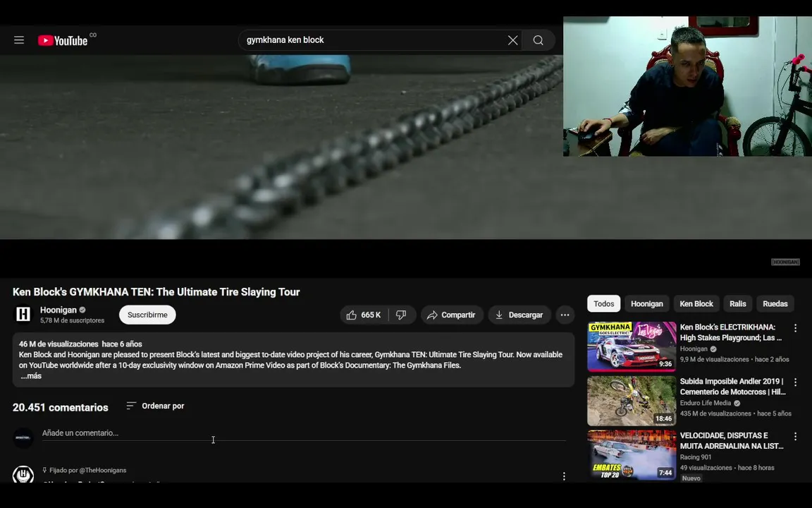Subscribe with the Suscribirme button

point(147,315)
